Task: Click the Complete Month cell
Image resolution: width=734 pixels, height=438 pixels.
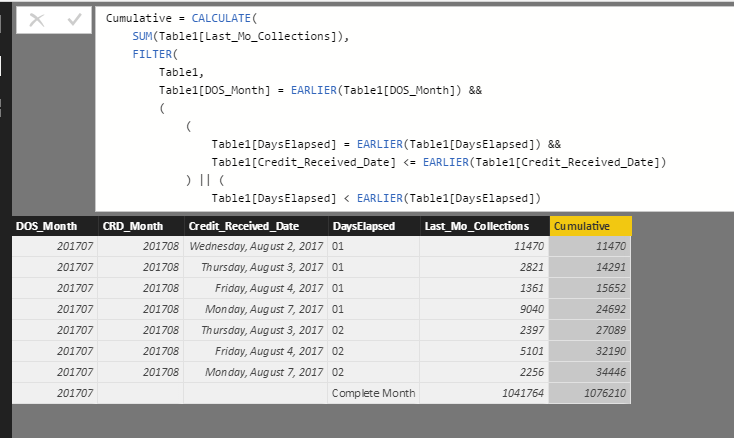Action: [x=374, y=394]
